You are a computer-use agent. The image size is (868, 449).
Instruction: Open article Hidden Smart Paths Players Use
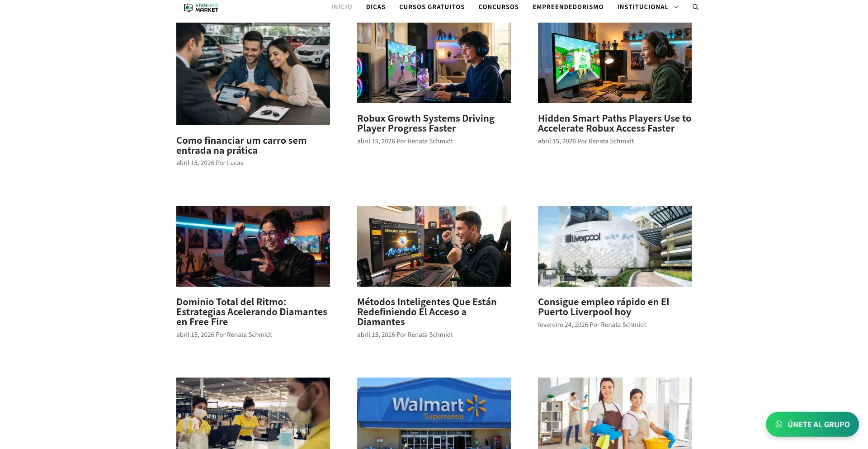(614, 123)
